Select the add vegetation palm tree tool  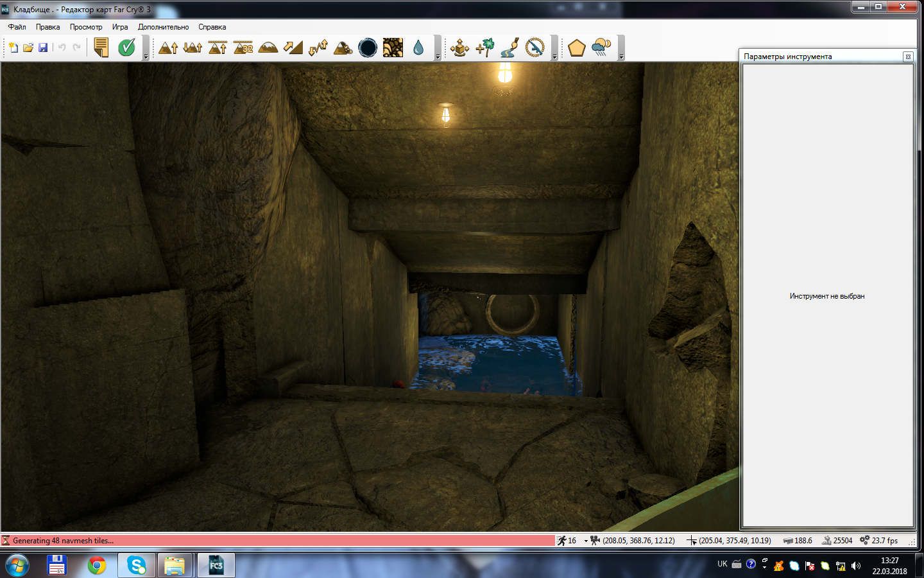[485, 48]
